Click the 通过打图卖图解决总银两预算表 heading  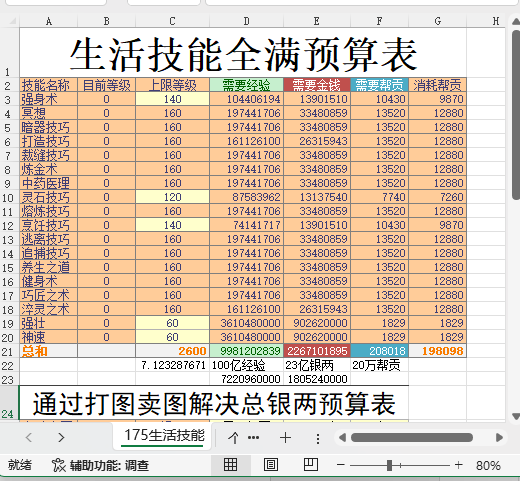[x=214, y=404]
